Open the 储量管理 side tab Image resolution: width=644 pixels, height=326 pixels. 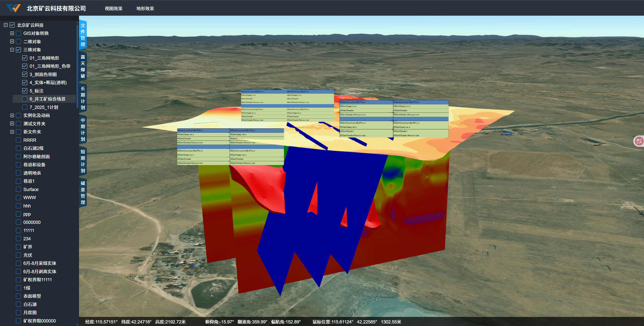[x=83, y=193]
